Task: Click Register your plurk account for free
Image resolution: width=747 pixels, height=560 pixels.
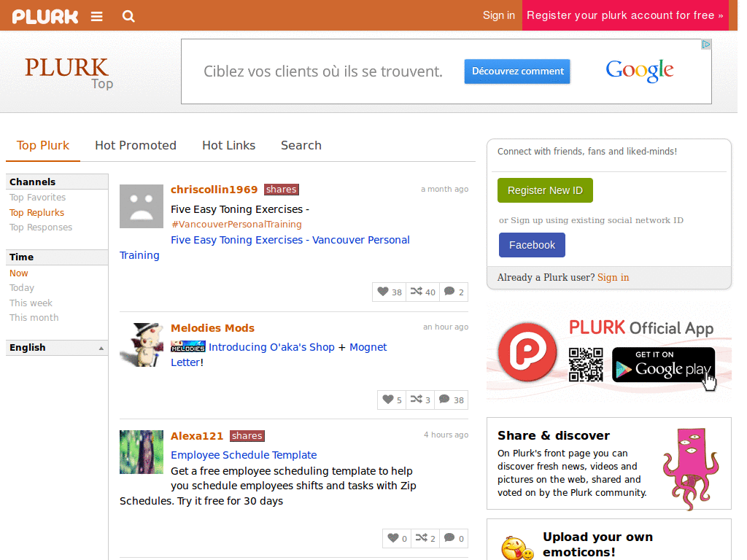Action: pyautogui.click(x=625, y=15)
